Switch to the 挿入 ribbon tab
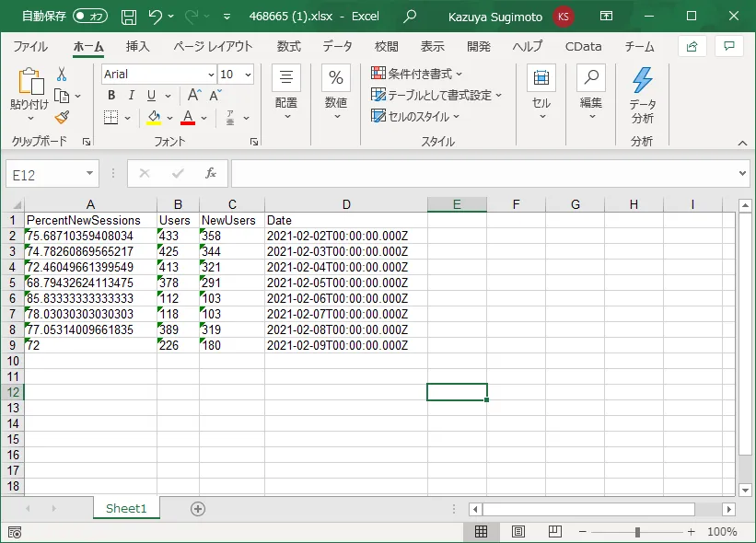Image resolution: width=756 pixels, height=543 pixels. [x=137, y=46]
